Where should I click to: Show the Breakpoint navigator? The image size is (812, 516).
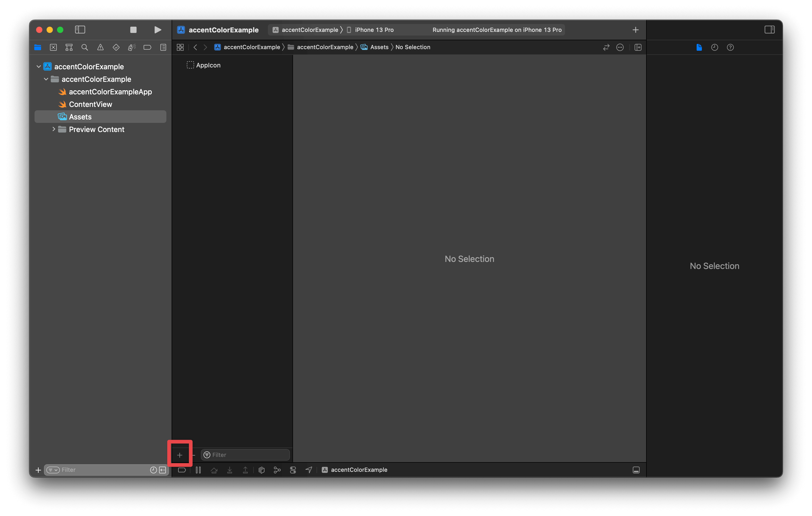click(147, 47)
